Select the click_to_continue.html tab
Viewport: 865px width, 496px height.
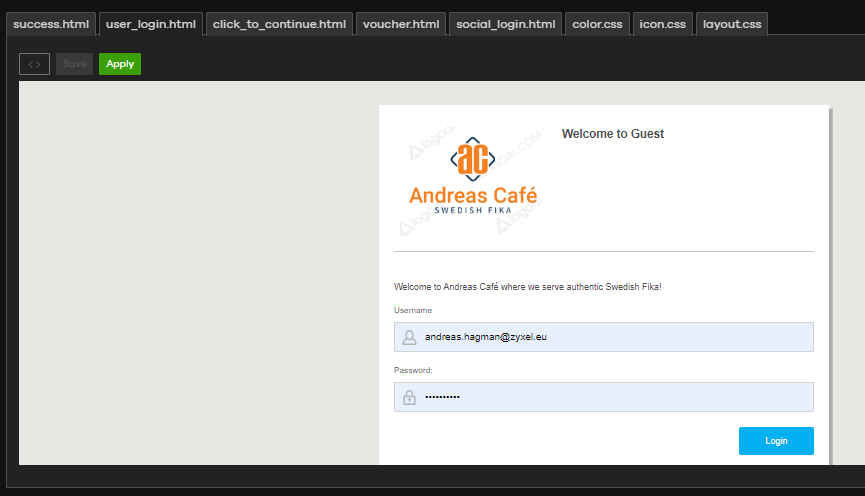point(279,24)
